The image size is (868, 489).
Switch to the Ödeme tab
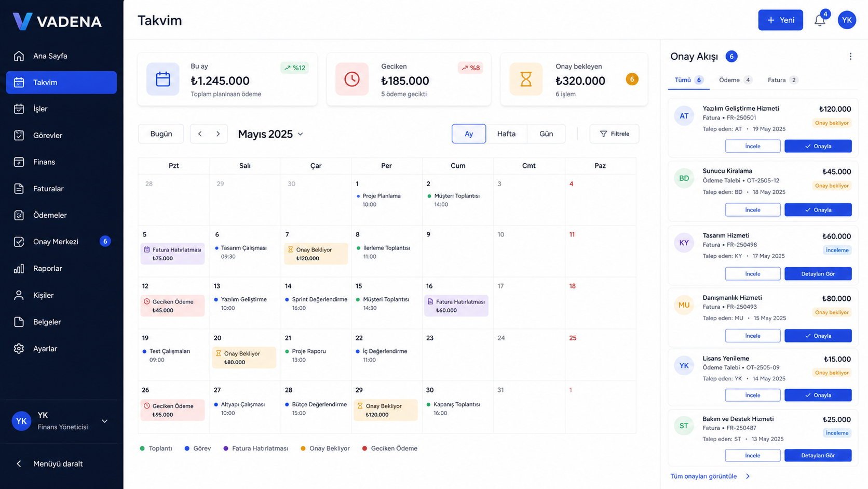click(x=735, y=80)
